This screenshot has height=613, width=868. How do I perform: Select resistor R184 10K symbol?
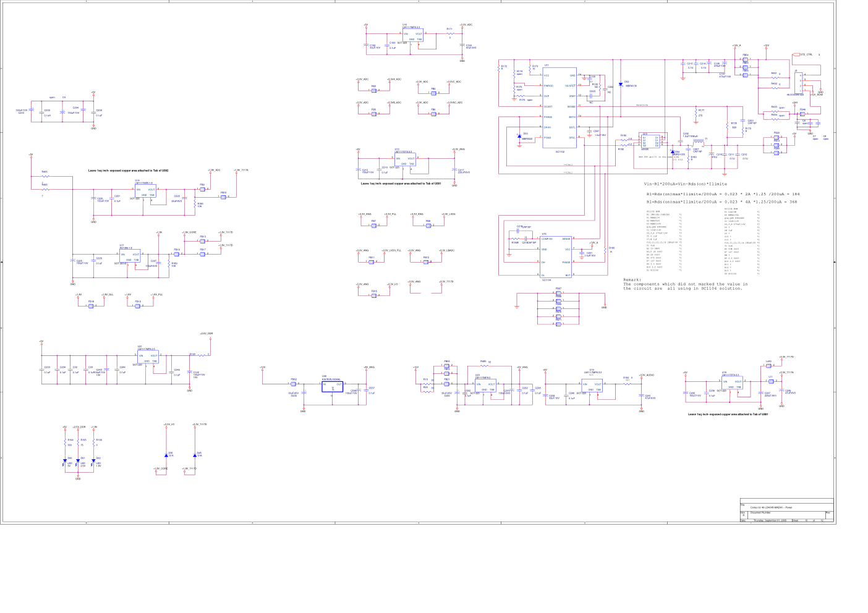[x=194, y=205]
